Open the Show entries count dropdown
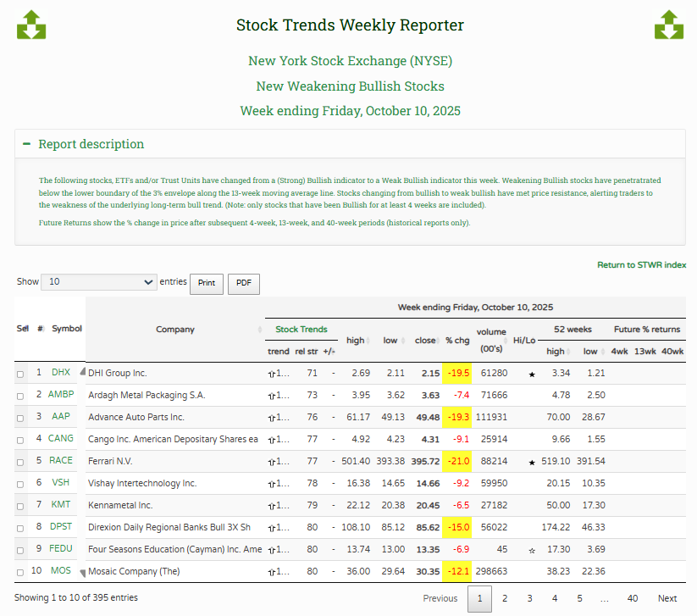Image resolution: width=697 pixels, height=616 pixels. [98, 282]
